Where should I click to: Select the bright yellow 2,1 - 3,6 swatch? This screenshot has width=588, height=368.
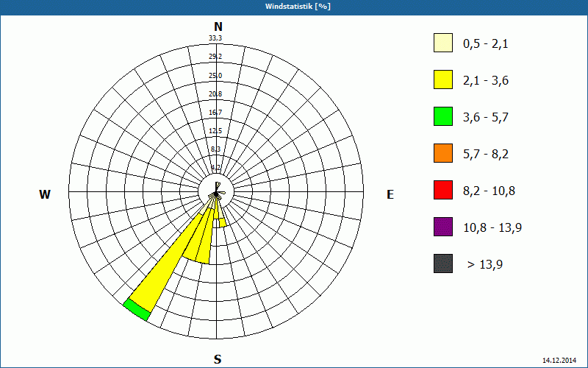click(443, 79)
